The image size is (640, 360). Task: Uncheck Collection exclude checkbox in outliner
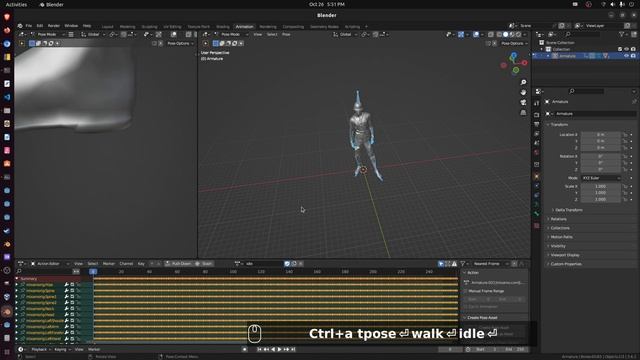pyautogui.click(x=620, y=49)
